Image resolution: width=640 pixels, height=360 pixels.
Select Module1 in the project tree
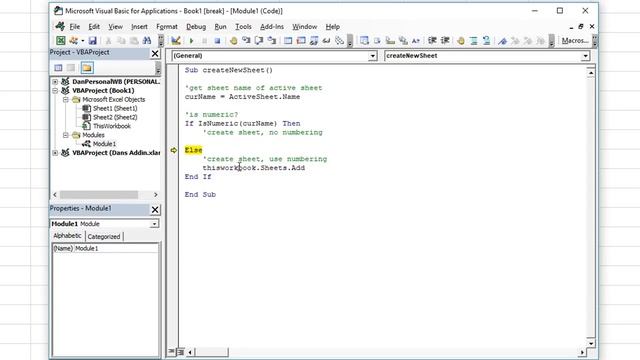(104, 144)
